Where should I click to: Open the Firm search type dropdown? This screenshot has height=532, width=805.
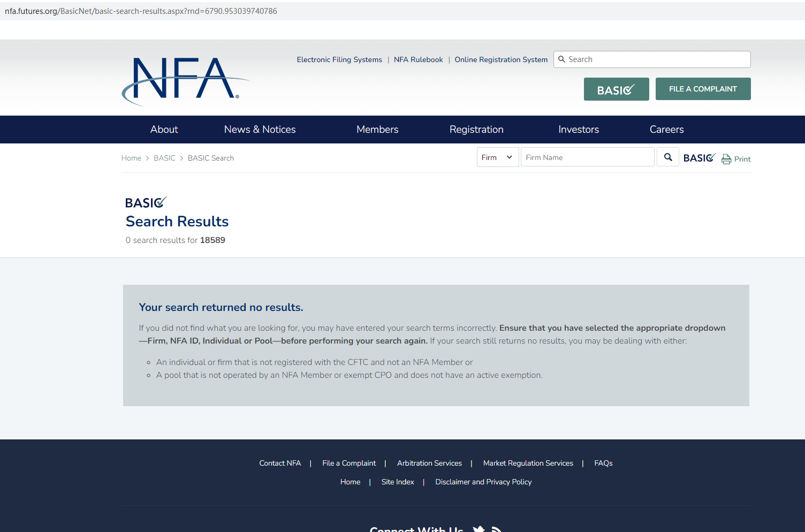tap(498, 157)
